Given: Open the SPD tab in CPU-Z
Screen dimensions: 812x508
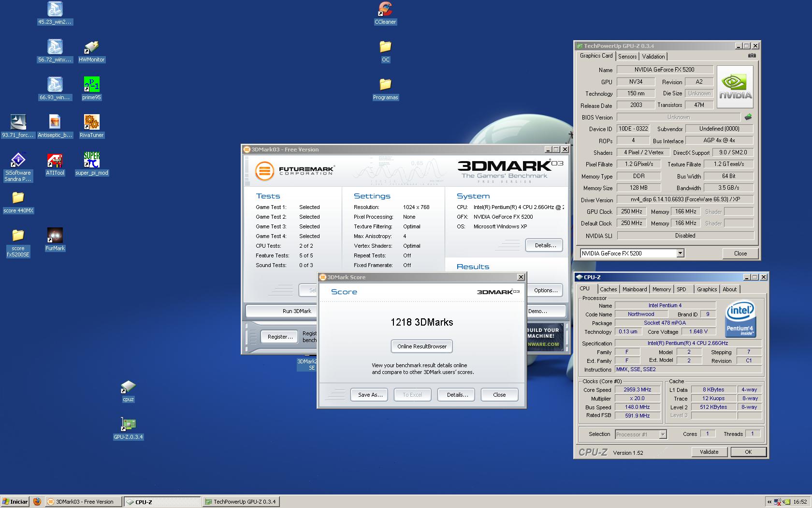Looking at the screenshot, I should [681, 289].
